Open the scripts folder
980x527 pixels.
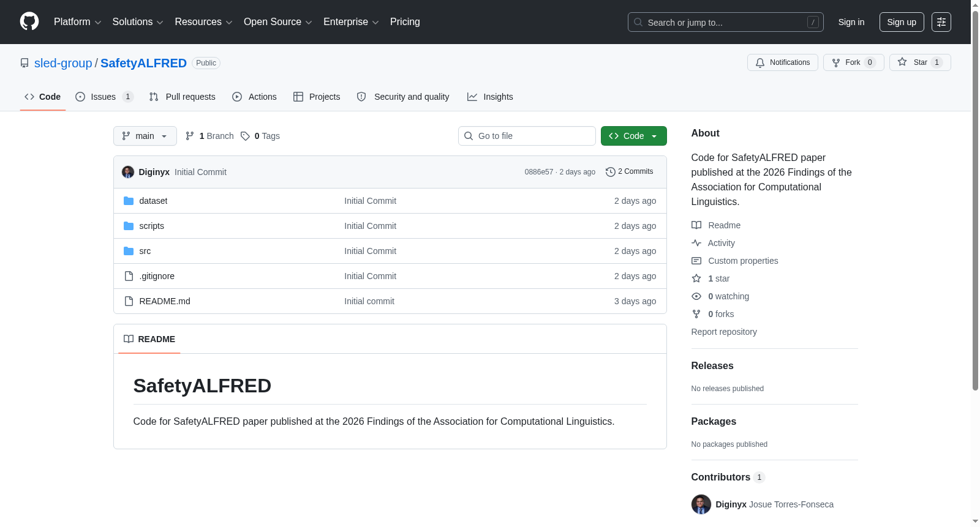pyautogui.click(x=151, y=226)
